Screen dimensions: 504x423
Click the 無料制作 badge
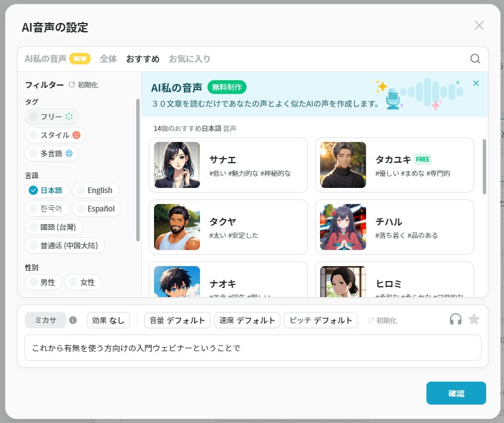(227, 87)
